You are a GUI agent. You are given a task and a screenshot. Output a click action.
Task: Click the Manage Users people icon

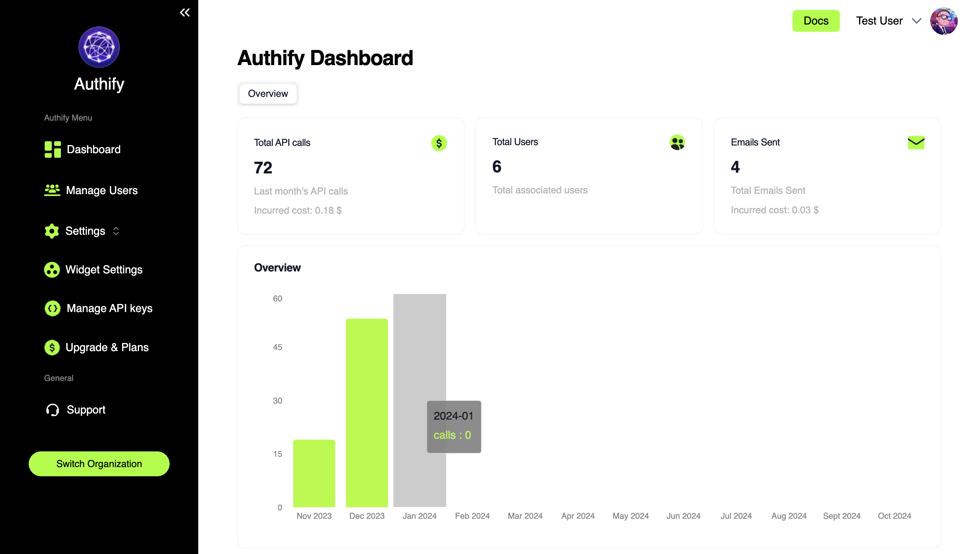[52, 190]
